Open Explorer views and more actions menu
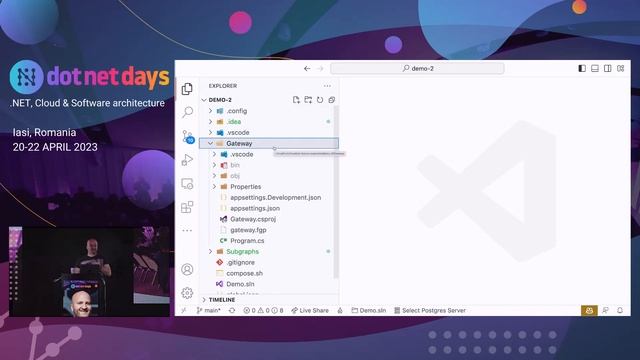Screen dimensions: 640x360 327,86
